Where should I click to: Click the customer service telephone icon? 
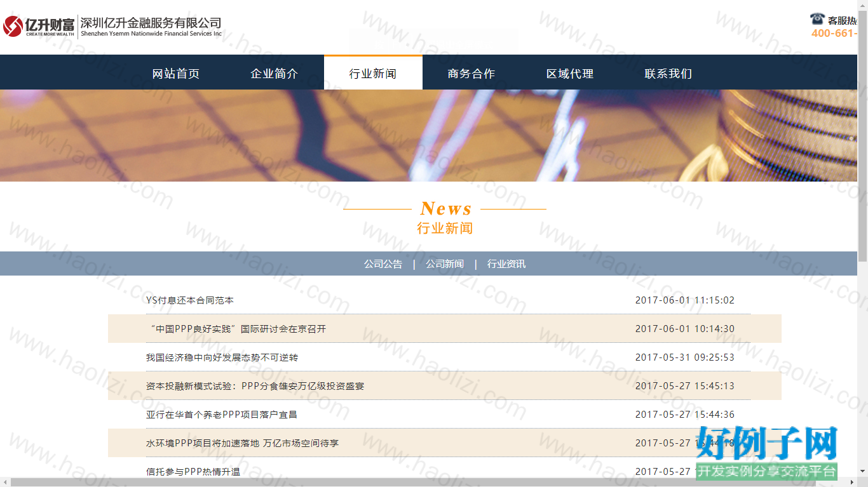tap(817, 19)
